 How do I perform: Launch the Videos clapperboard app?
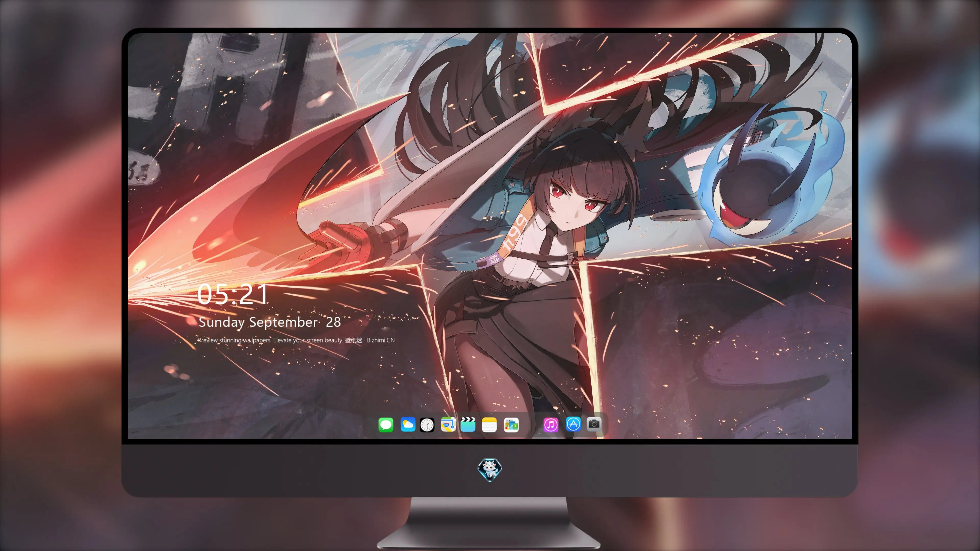468,424
